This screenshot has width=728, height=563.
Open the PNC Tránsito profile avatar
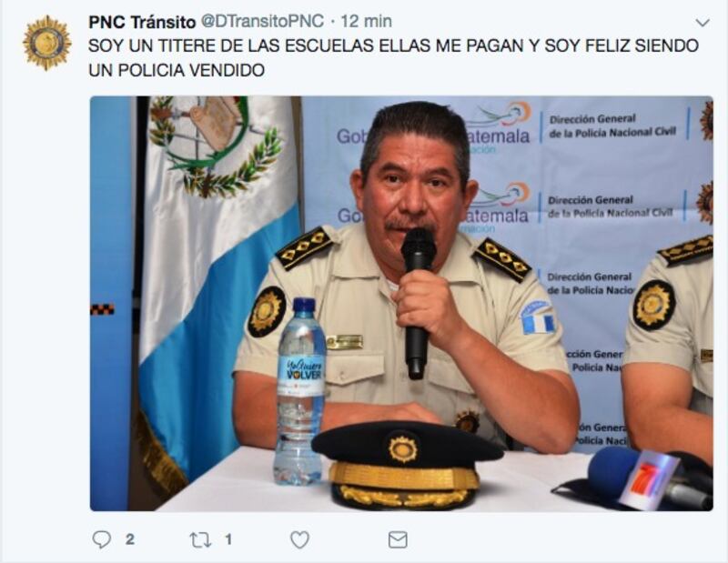47,43
